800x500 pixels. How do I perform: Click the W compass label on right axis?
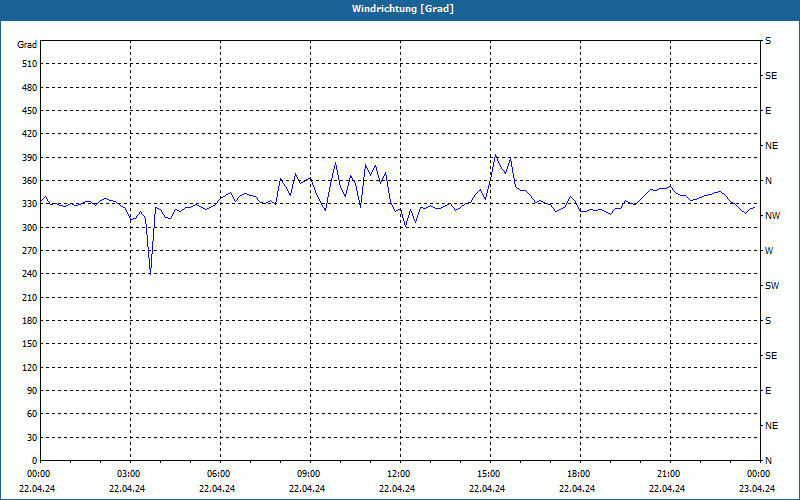[x=769, y=251]
